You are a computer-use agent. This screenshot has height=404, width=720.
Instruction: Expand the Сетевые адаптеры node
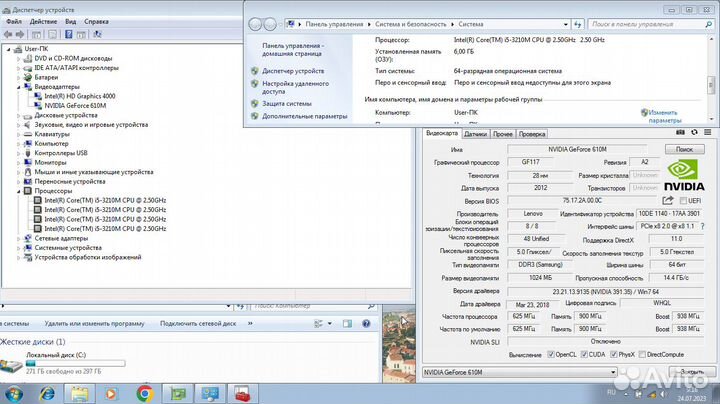[x=19, y=238]
